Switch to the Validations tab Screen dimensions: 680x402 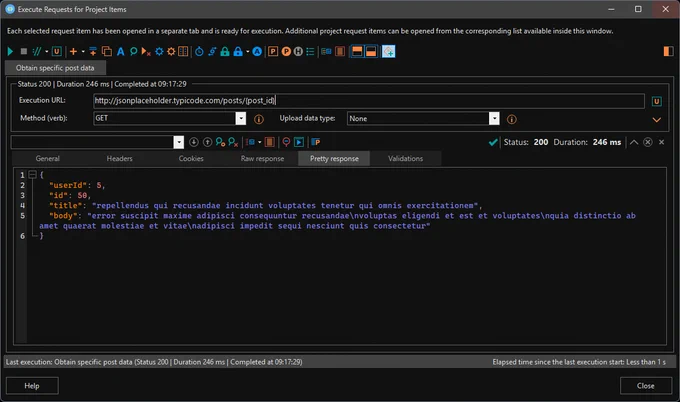(405, 159)
